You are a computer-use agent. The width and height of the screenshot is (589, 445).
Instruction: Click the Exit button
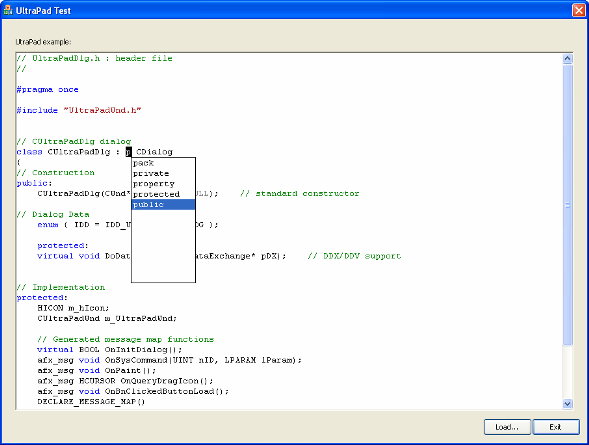[x=556, y=427]
